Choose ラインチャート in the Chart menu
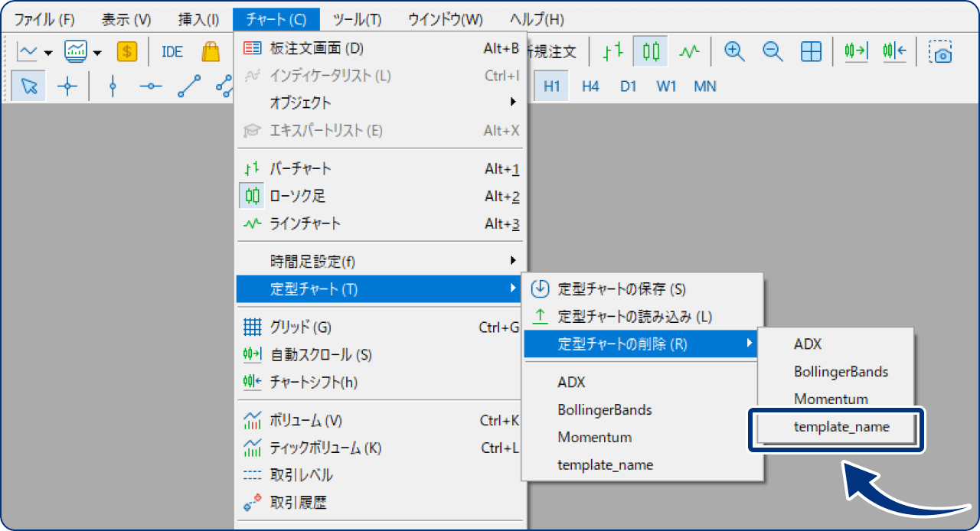 [381, 223]
